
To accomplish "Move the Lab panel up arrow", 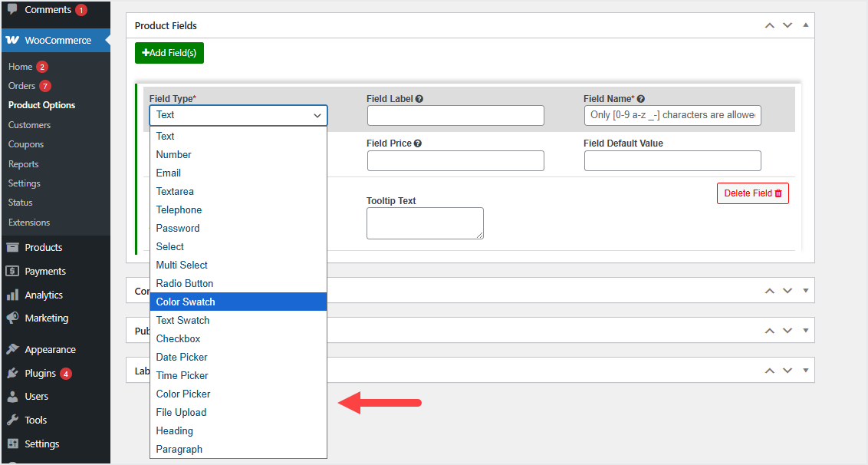I will tap(769, 370).
